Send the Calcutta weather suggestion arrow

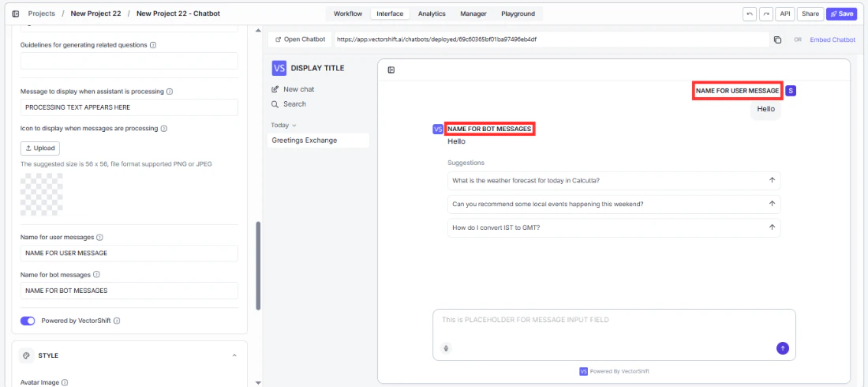click(x=772, y=180)
